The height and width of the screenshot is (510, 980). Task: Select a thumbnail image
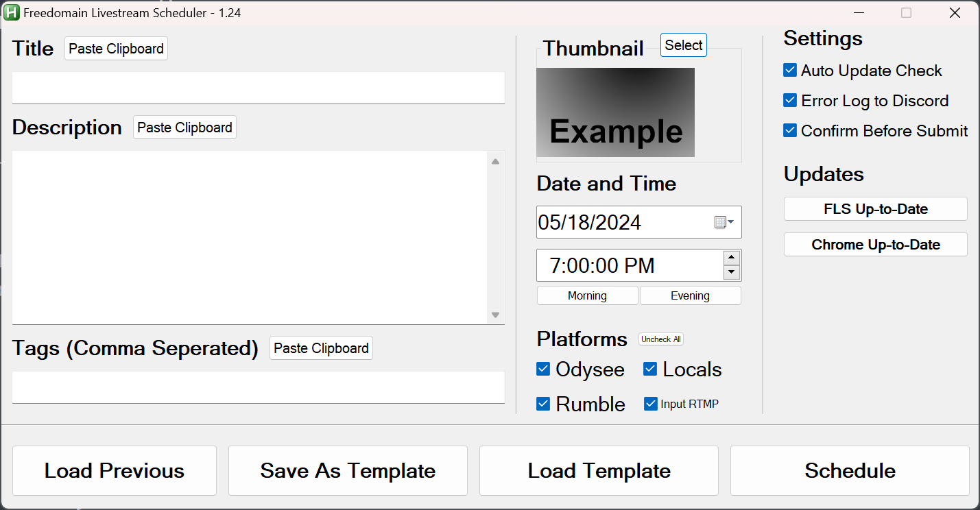tap(684, 45)
